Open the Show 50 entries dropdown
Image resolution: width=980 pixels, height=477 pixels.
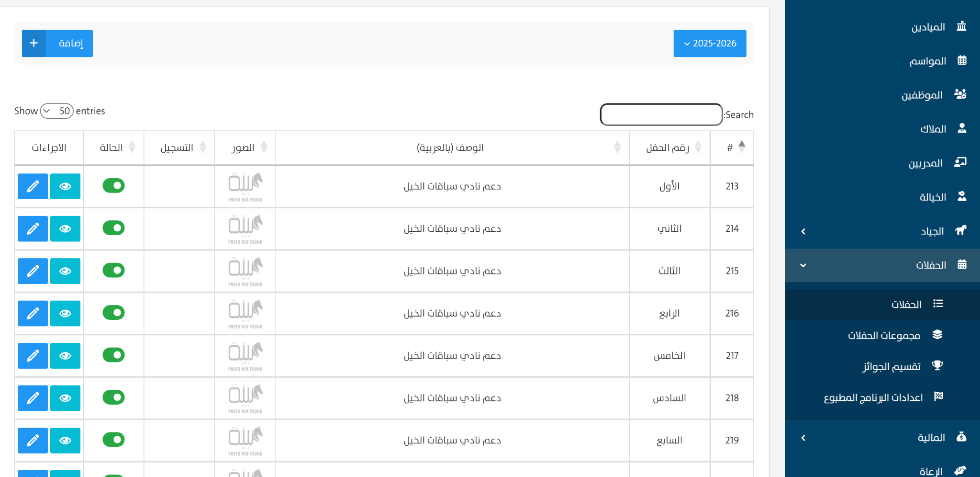[x=57, y=111]
